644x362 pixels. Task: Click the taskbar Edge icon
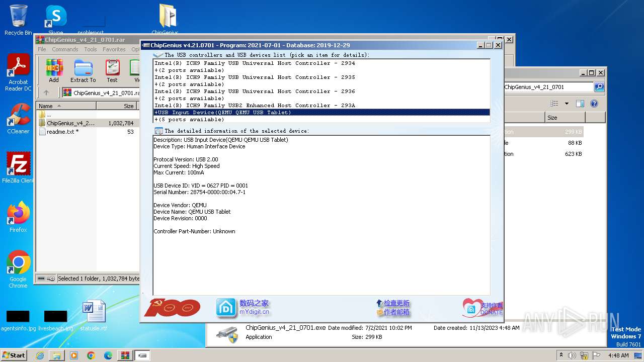point(108,355)
